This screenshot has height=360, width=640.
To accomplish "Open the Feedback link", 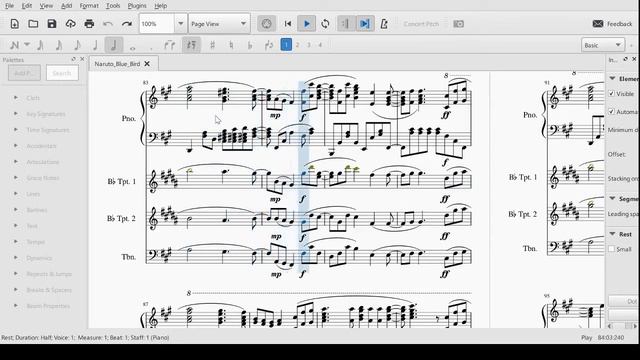I will 612,24.
